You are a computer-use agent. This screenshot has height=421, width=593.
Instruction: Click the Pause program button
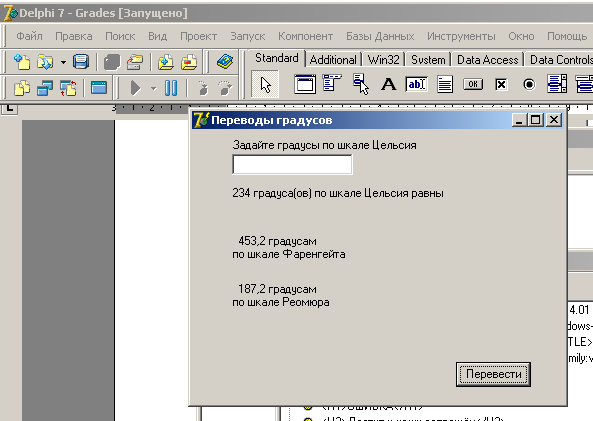coord(171,88)
